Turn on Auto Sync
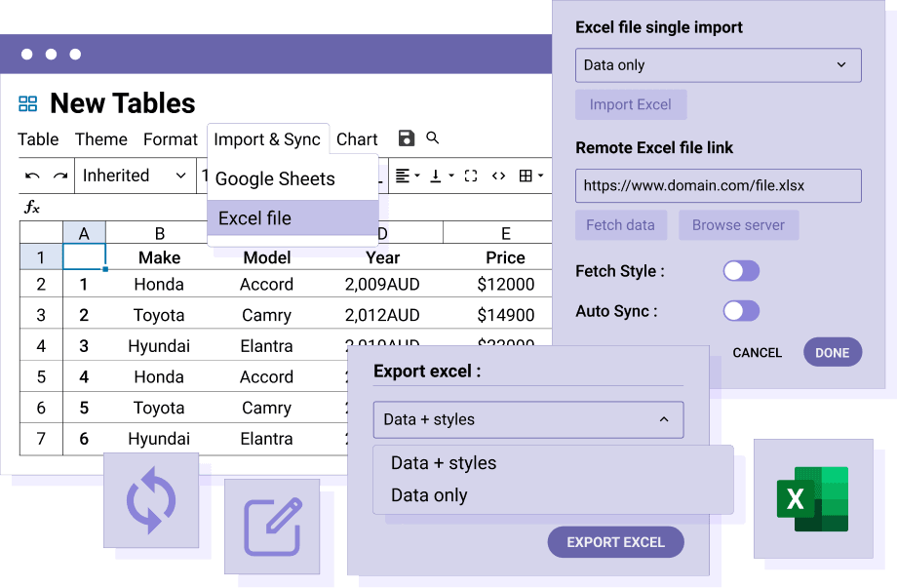 tap(740, 310)
